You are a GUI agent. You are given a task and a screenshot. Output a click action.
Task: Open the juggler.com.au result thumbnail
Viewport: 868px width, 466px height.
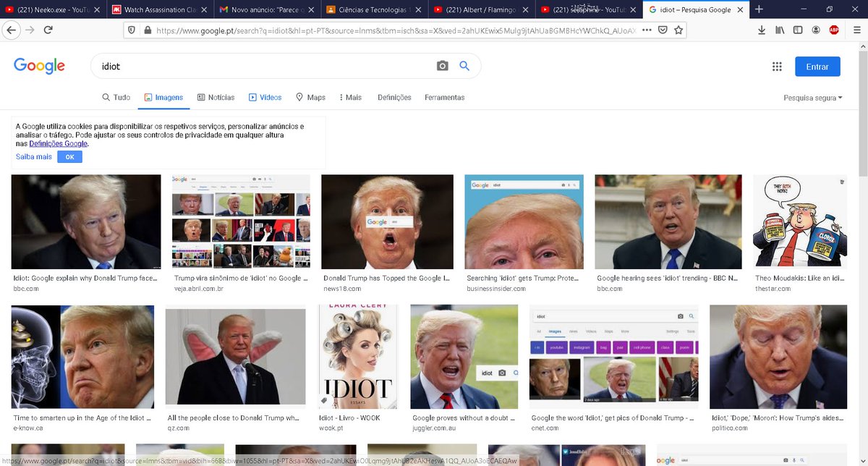[x=464, y=357]
